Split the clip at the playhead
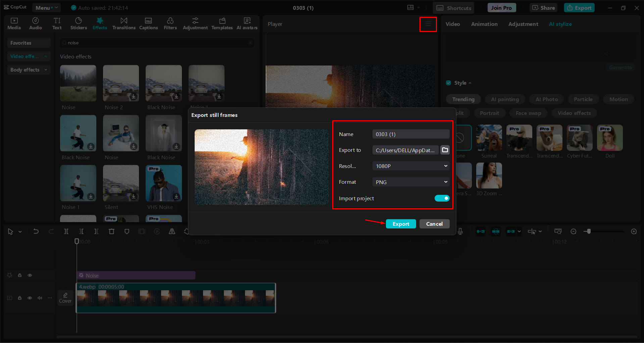This screenshot has width=644, height=343. pos(66,231)
